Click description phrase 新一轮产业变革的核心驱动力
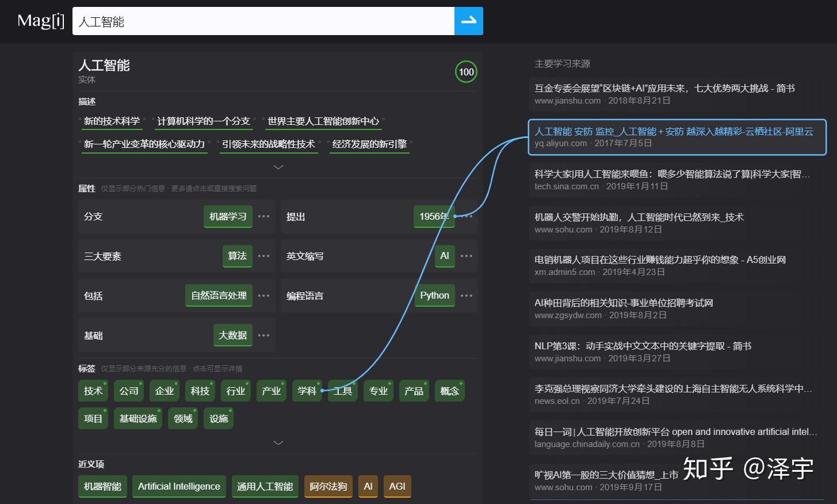837x504 pixels. [x=144, y=144]
